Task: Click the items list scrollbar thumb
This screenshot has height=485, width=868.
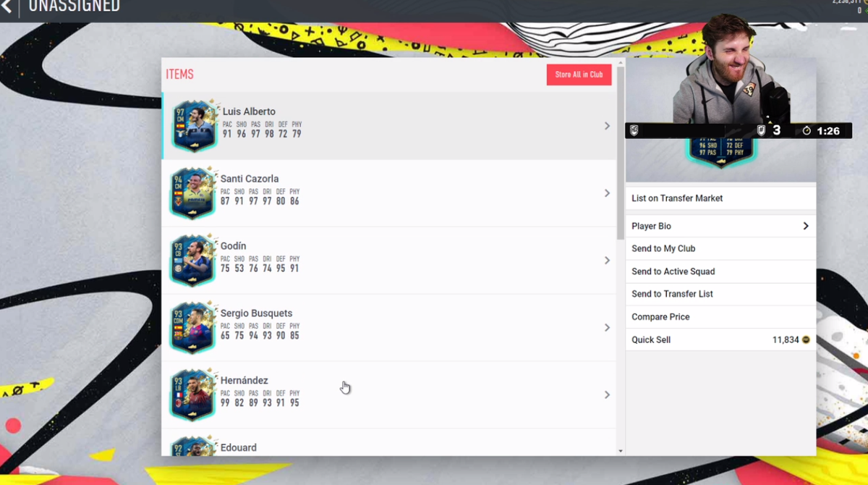Action: coord(621,153)
